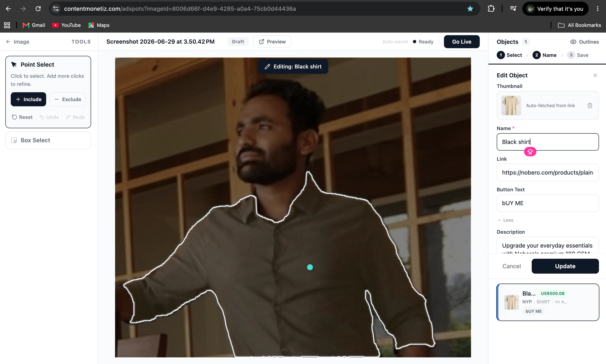Go to step 1 Select

click(509, 55)
